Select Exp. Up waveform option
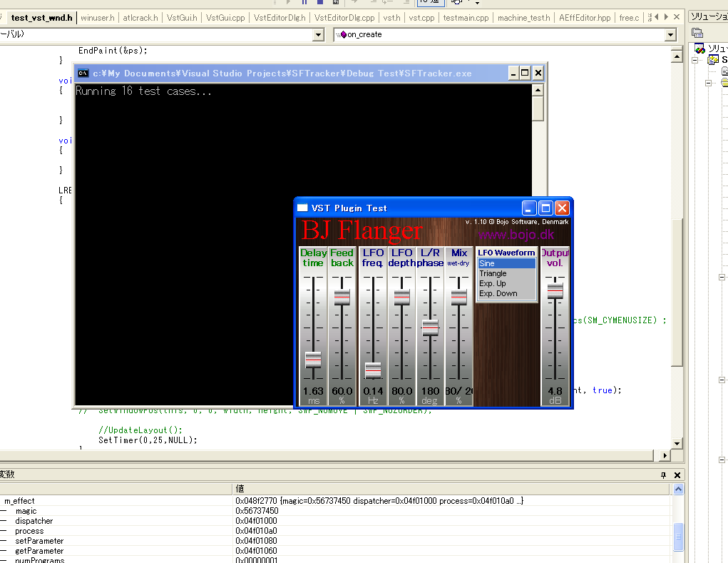 (x=492, y=283)
